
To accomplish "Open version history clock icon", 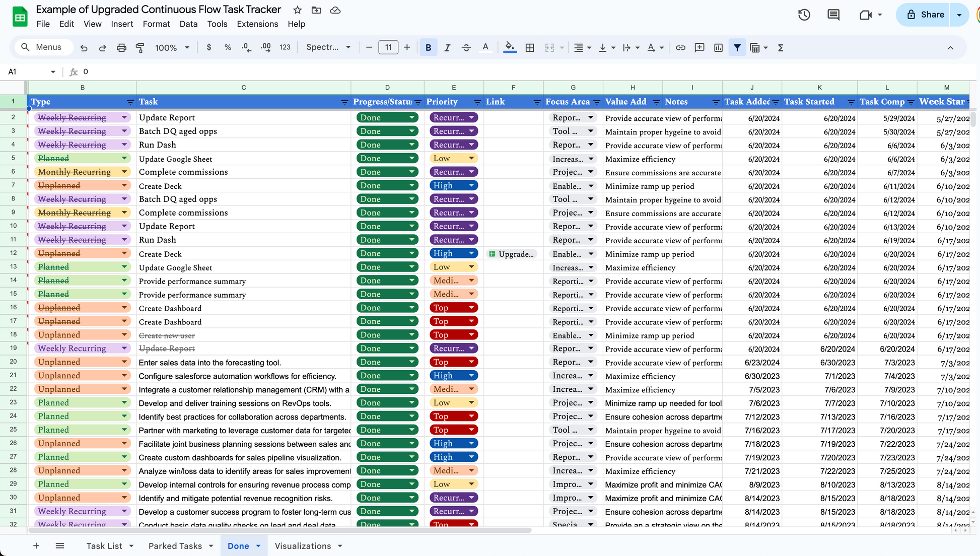I will 804,15.
